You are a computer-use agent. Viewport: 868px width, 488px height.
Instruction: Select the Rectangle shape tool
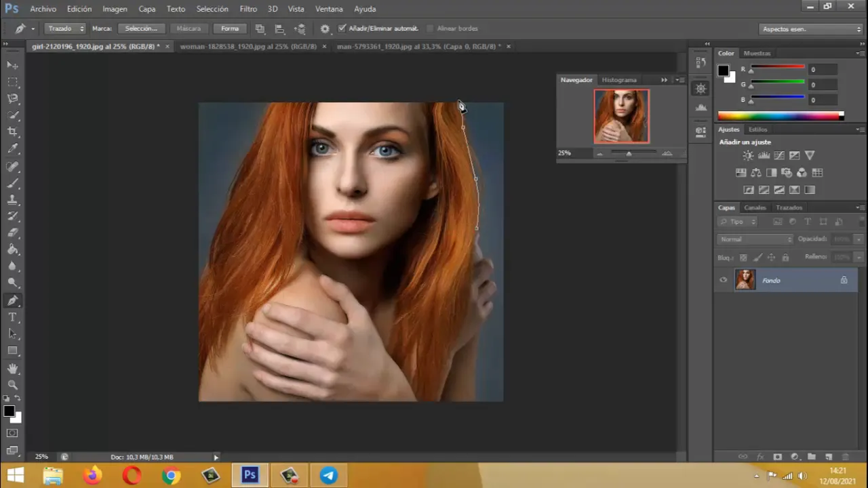point(12,350)
